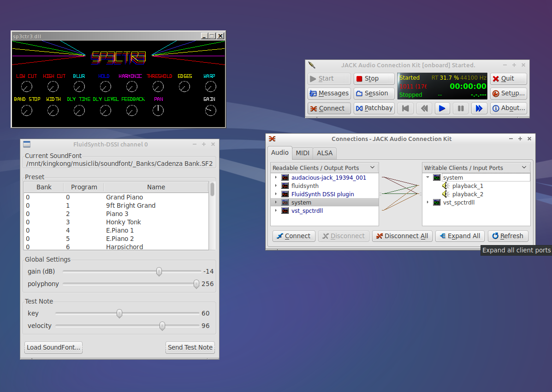Click Connect in the Connections window
This screenshot has width=552, height=392.
(x=294, y=236)
